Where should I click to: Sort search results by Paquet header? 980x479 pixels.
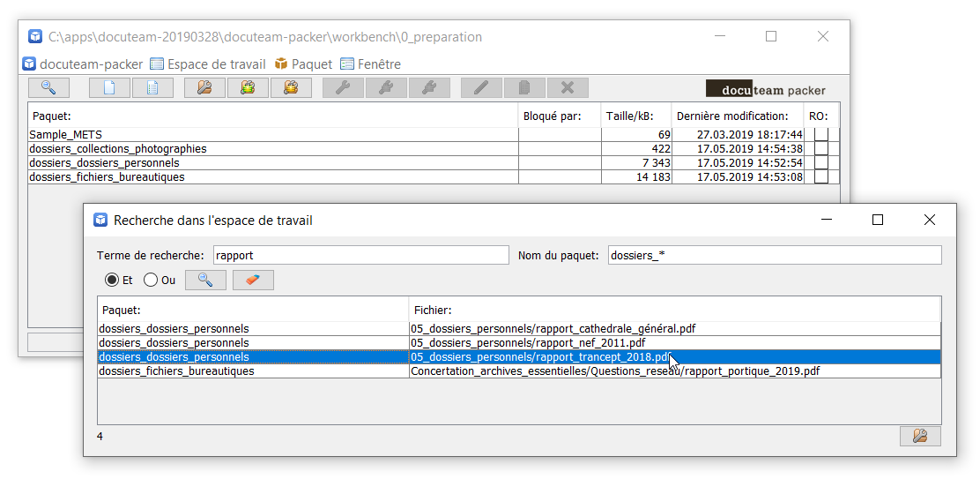click(x=253, y=310)
